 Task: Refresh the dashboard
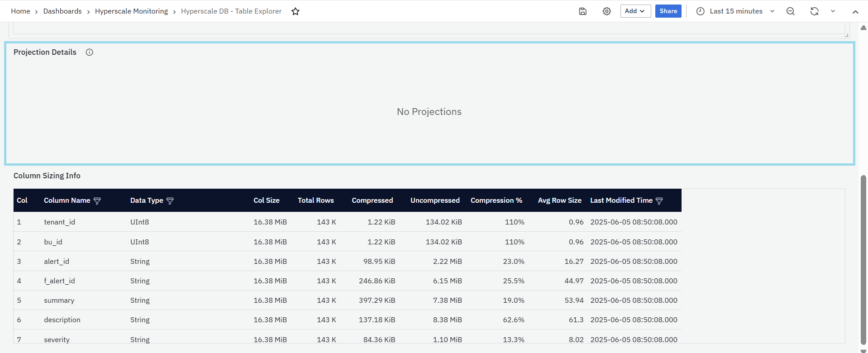coord(814,11)
